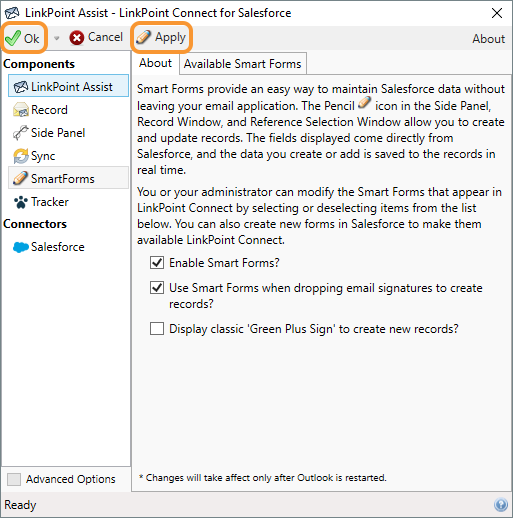The image size is (513, 518).
Task: Toggle the Enable Smart Forms checkbox
Action: pyautogui.click(x=157, y=263)
